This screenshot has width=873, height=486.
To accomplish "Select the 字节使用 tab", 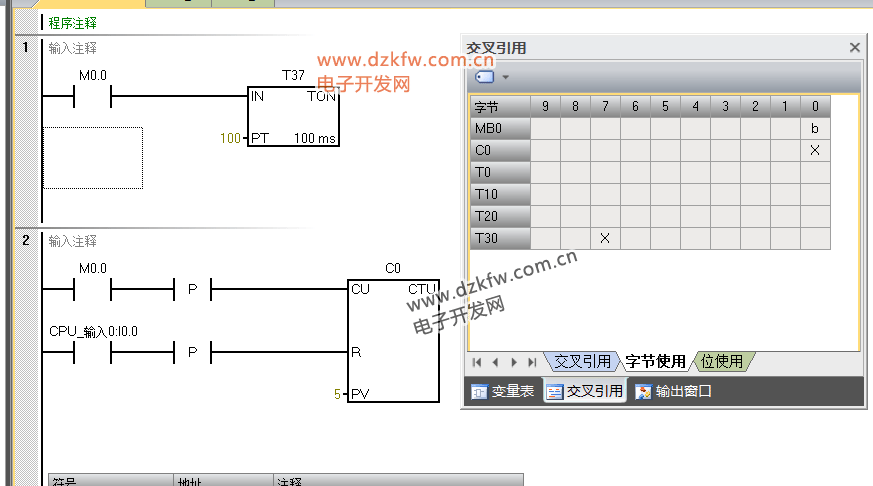I will point(655,362).
